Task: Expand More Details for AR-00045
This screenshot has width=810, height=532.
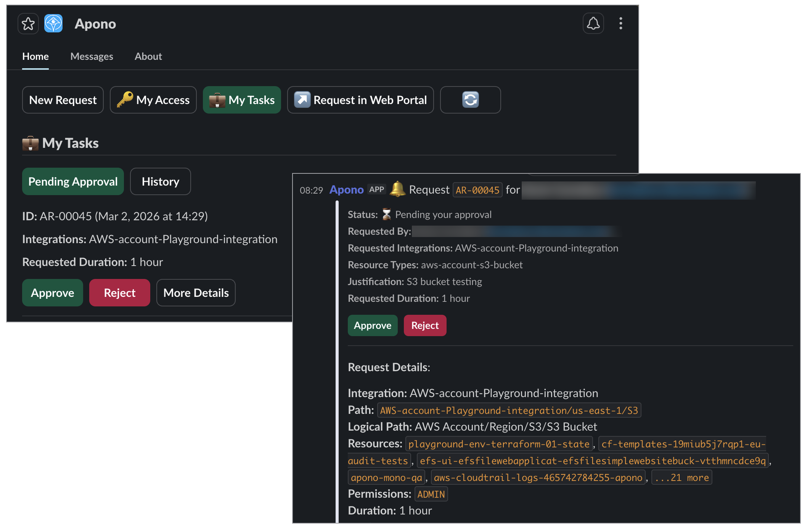Action: coord(196,293)
